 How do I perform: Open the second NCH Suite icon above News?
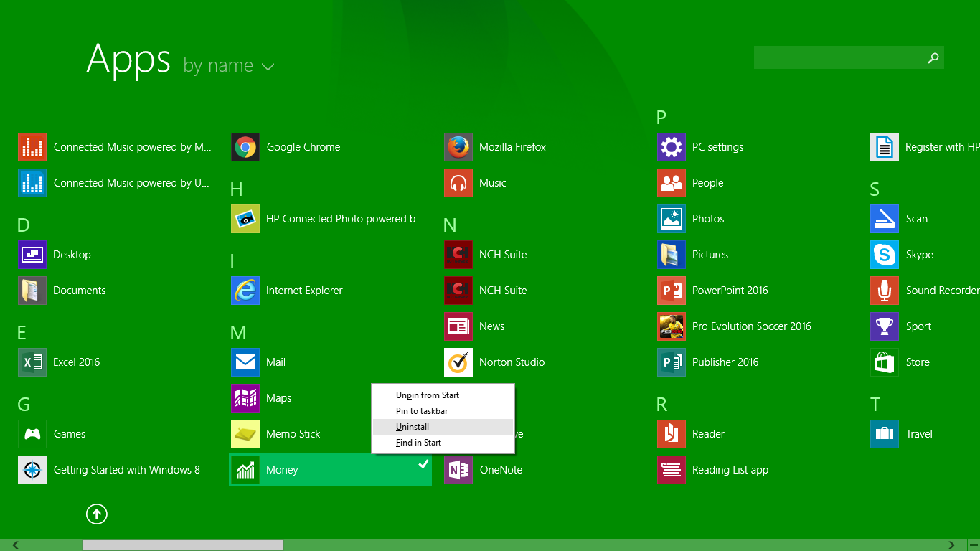coord(458,291)
